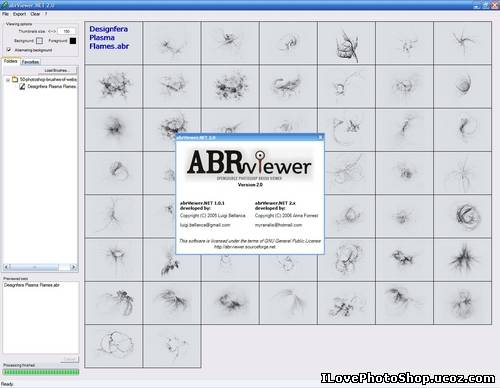500x388 pixels.
Task: Switch to the Favorites tab
Action: [30, 62]
